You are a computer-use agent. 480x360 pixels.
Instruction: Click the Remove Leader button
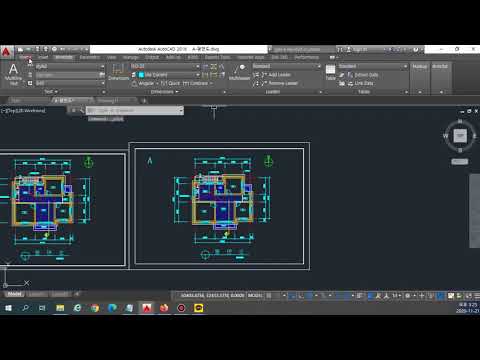275,83
